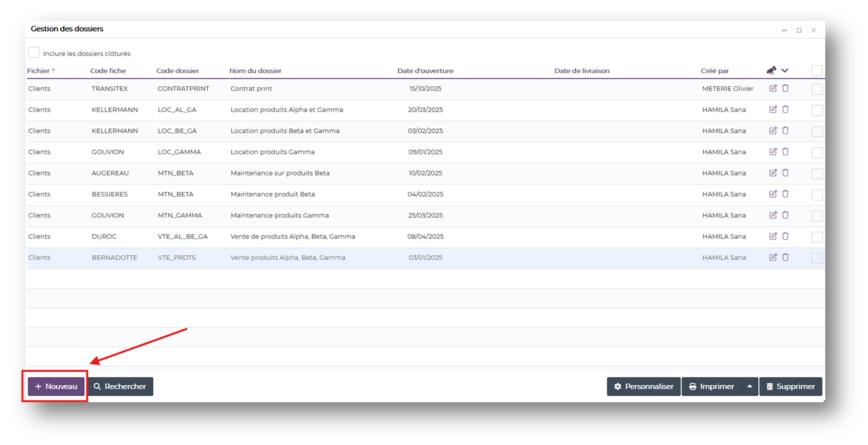Click the telescope icon in table header
Viewport: 868px width, 445px height.
(771, 71)
